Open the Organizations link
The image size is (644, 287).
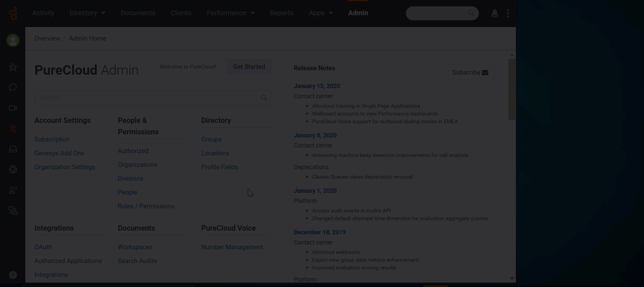point(137,165)
